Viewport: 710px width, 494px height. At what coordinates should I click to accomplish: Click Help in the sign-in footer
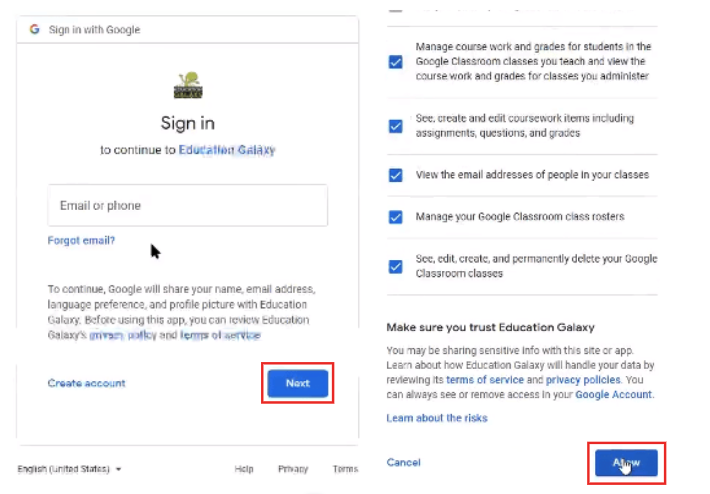(x=244, y=469)
